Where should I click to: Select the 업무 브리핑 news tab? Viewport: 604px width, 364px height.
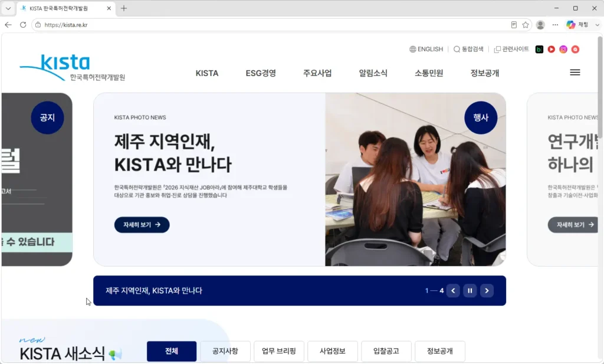pos(279,351)
